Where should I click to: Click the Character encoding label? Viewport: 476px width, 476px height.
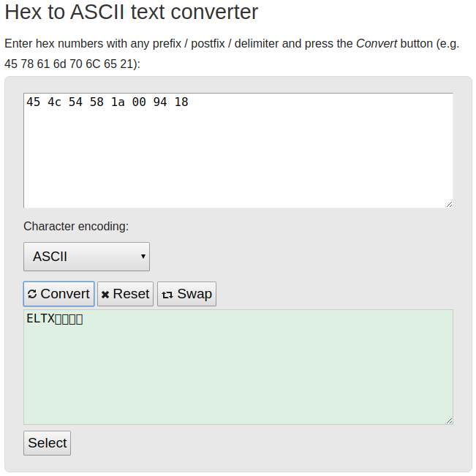[76, 227]
